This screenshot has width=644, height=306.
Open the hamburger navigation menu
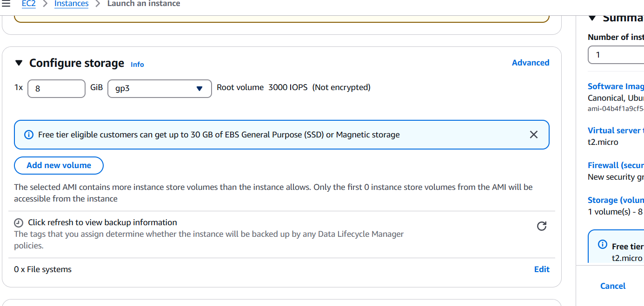[x=6, y=4]
